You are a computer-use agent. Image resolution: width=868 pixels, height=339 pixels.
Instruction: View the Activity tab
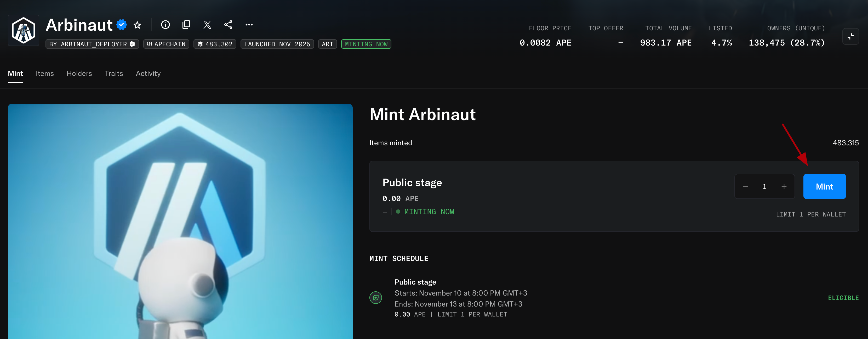pos(148,74)
